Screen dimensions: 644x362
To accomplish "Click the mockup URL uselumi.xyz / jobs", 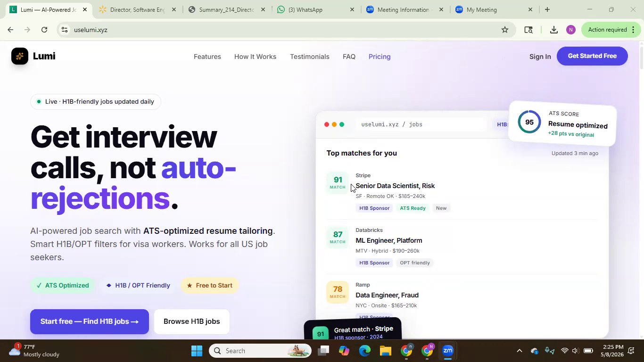I will click(392, 124).
